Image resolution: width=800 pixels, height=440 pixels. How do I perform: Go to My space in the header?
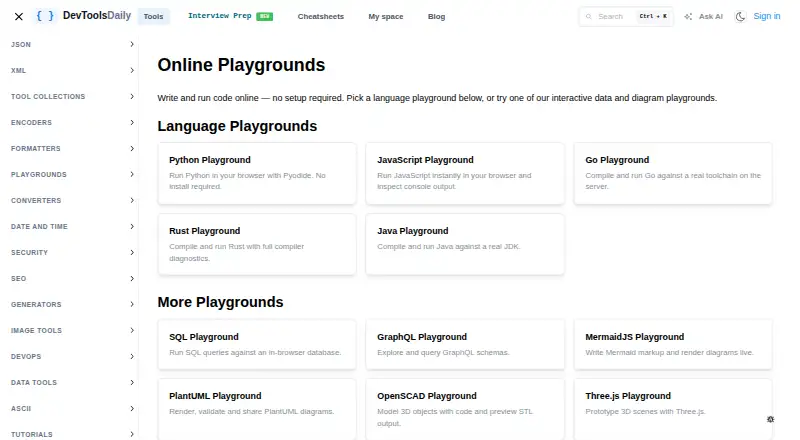coord(386,16)
